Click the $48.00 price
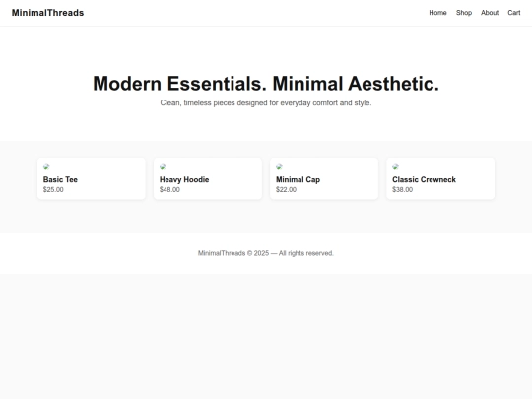 pyautogui.click(x=169, y=190)
